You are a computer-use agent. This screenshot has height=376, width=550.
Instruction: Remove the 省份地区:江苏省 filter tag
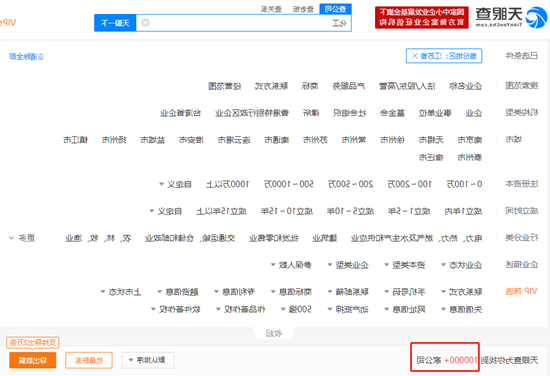(x=415, y=56)
